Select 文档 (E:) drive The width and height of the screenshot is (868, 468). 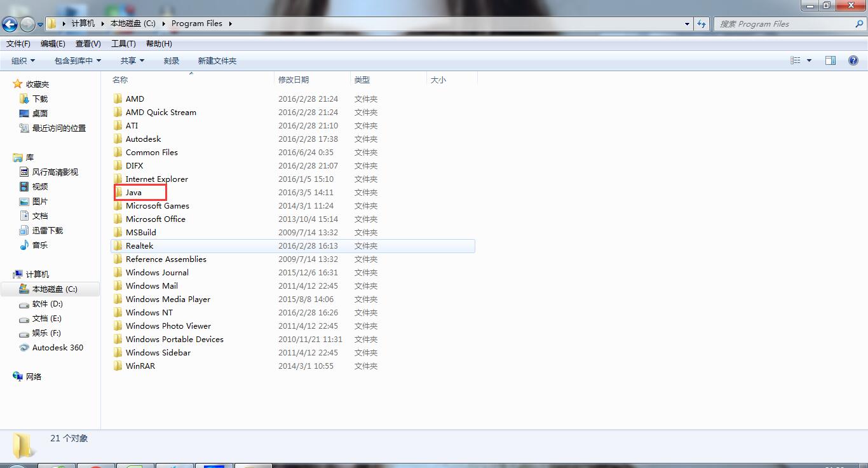pos(47,318)
